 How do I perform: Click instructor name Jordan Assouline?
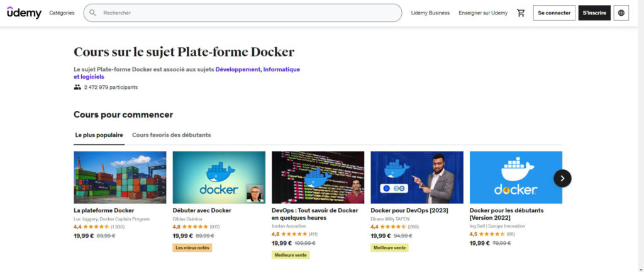(289, 227)
